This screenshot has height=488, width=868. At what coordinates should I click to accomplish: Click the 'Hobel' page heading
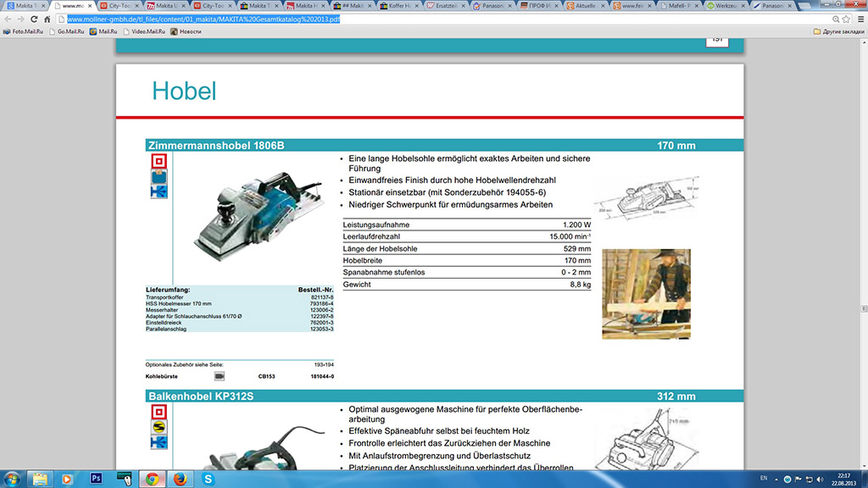pyautogui.click(x=184, y=91)
